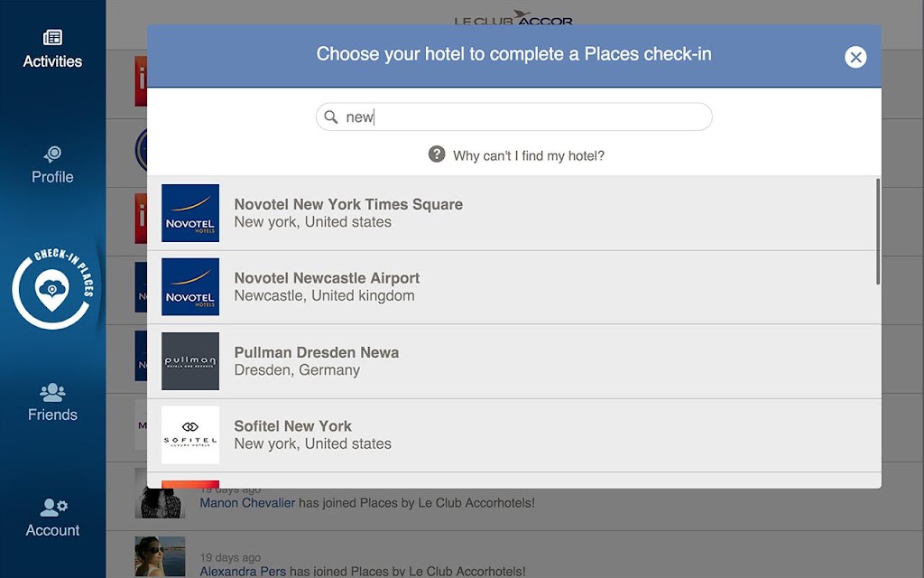This screenshot has height=578, width=924.
Task: Open the Friends sidebar icon
Action: [52, 403]
